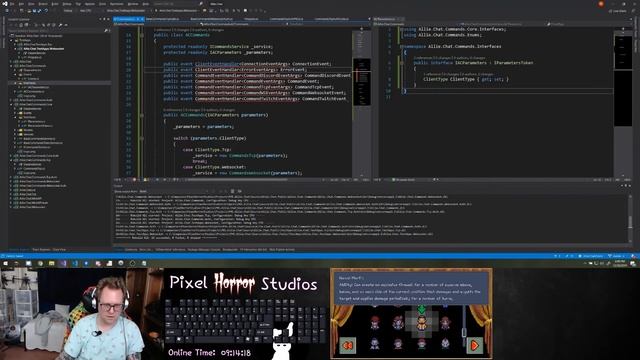Click the left editor horizontal scrollbar
The image size is (640, 360).
pos(237,179)
